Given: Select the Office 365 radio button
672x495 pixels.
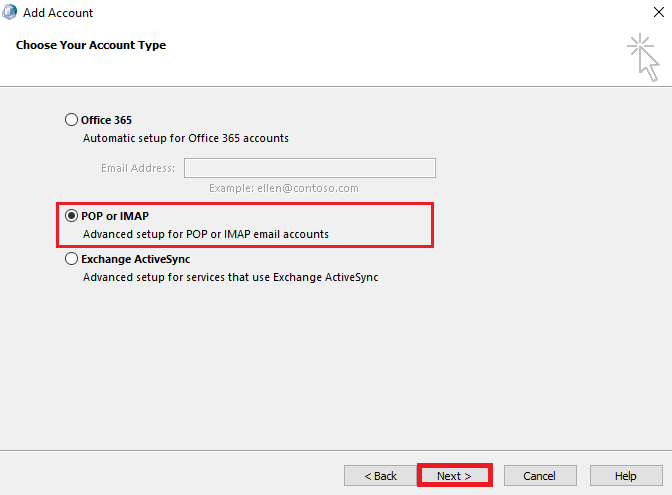Looking at the screenshot, I should [x=71, y=120].
